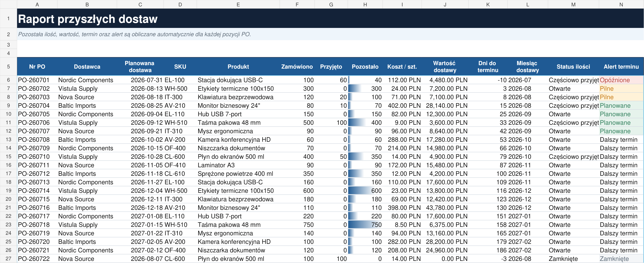Select delivery value '0.00 PLN'
Screen dimensions: 644x263
[x=445, y=259]
